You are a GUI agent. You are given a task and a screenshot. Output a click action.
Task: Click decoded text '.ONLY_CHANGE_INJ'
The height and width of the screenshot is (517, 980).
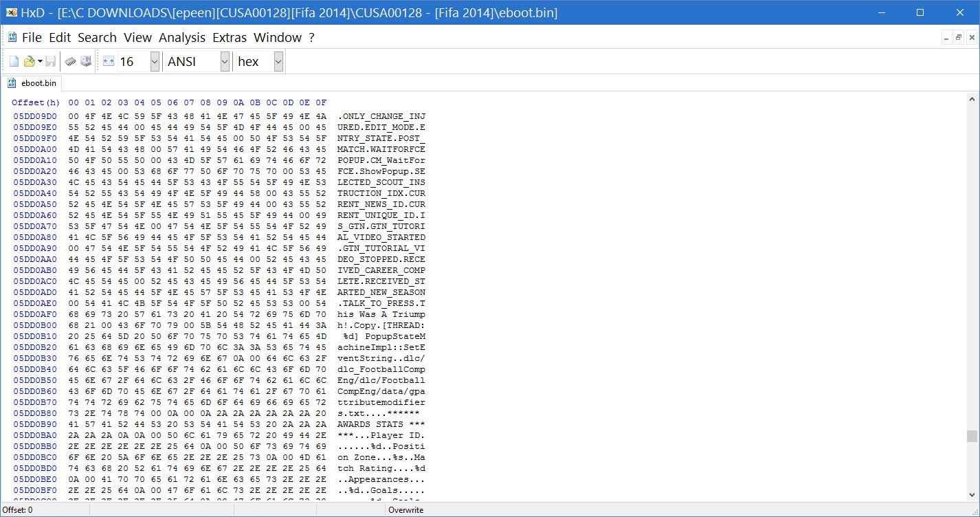pyautogui.click(x=381, y=116)
